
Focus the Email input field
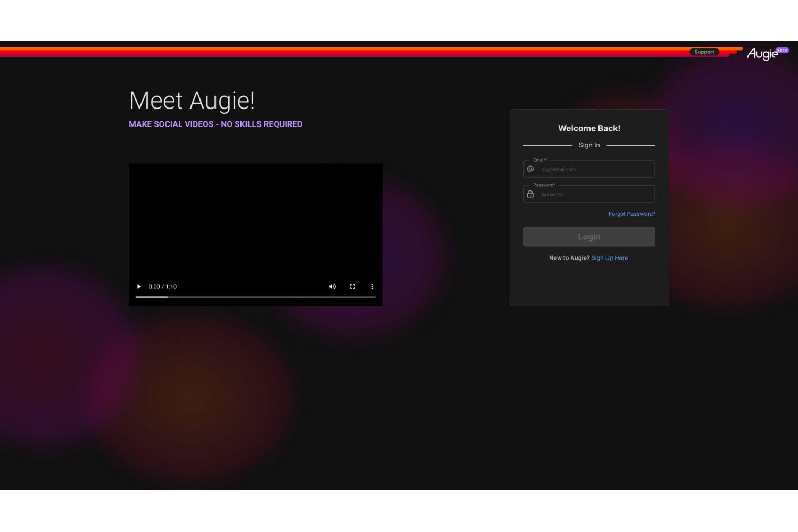(589, 169)
